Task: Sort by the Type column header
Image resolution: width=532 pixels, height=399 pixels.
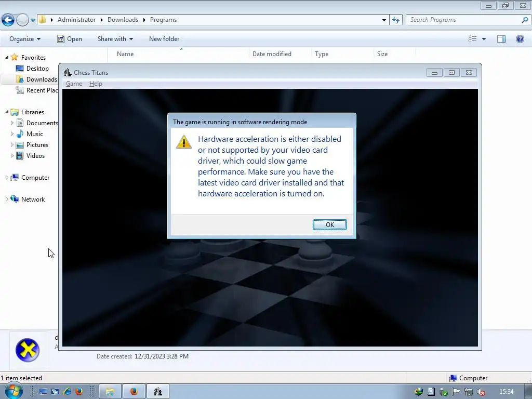Action: click(x=321, y=54)
